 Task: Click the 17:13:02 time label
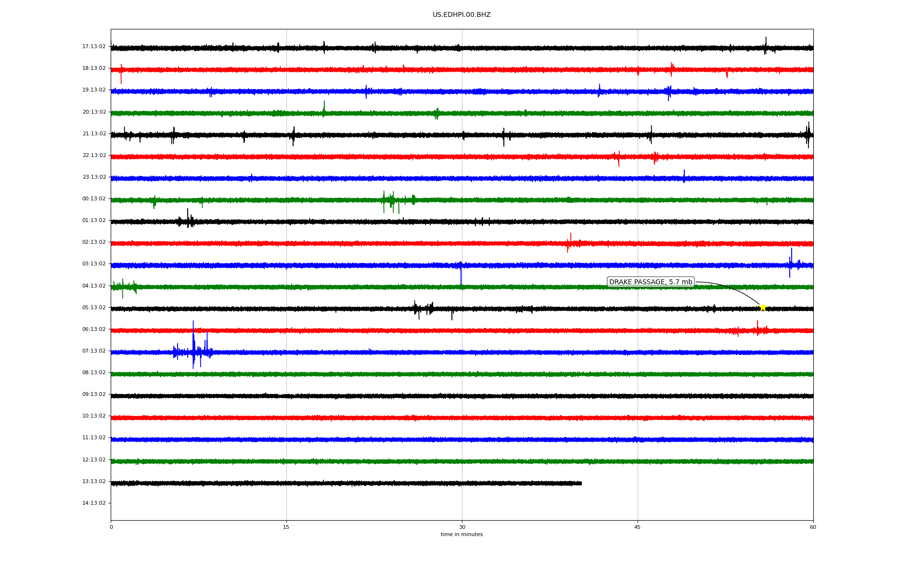(94, 47)
